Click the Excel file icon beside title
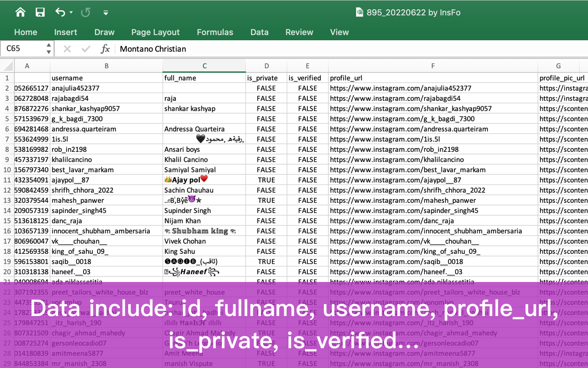Image resolution: width=588 pixels, height=368 pixels. [x=360, y=12]
